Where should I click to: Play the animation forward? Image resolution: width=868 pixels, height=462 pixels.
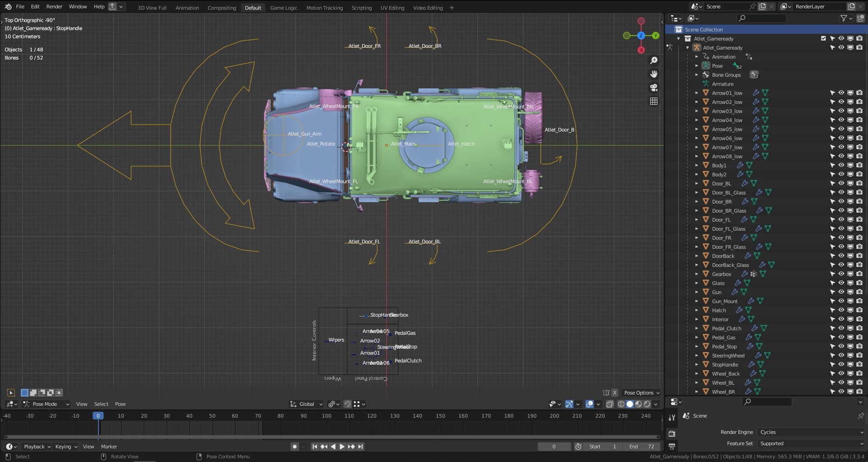point(342,447)
